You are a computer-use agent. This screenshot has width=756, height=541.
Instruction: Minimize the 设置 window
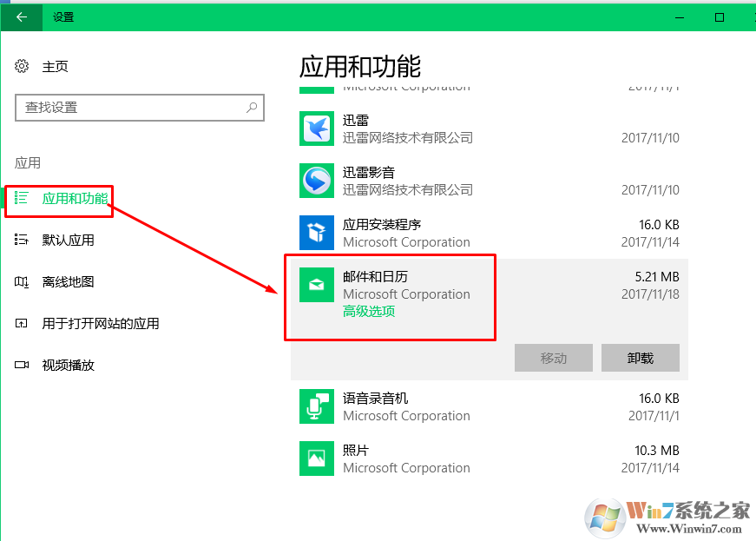tap(680, 17)
